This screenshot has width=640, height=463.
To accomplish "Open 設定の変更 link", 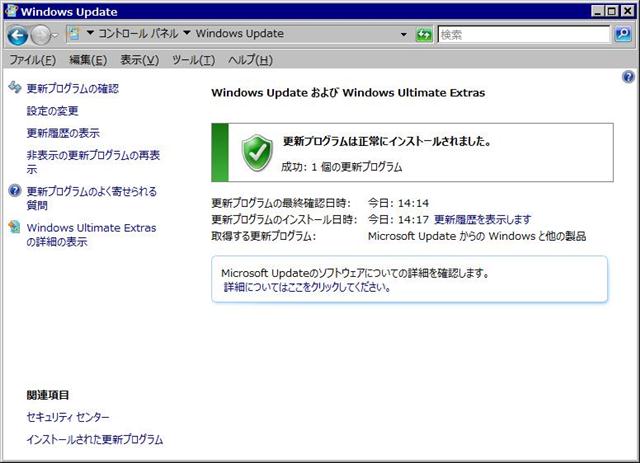I will click(x=52, y=111).
